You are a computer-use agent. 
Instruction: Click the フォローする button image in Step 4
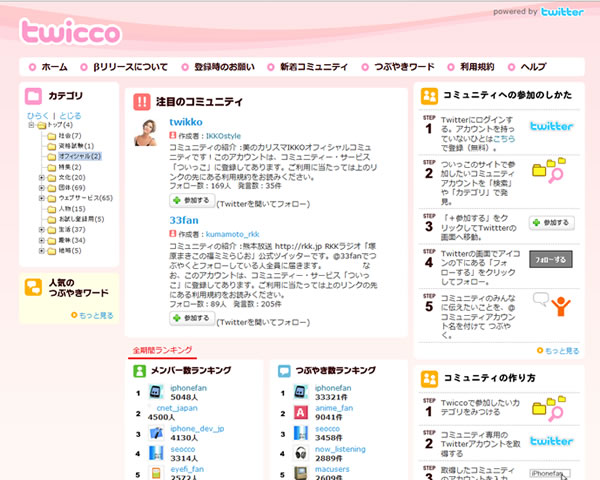551,260
